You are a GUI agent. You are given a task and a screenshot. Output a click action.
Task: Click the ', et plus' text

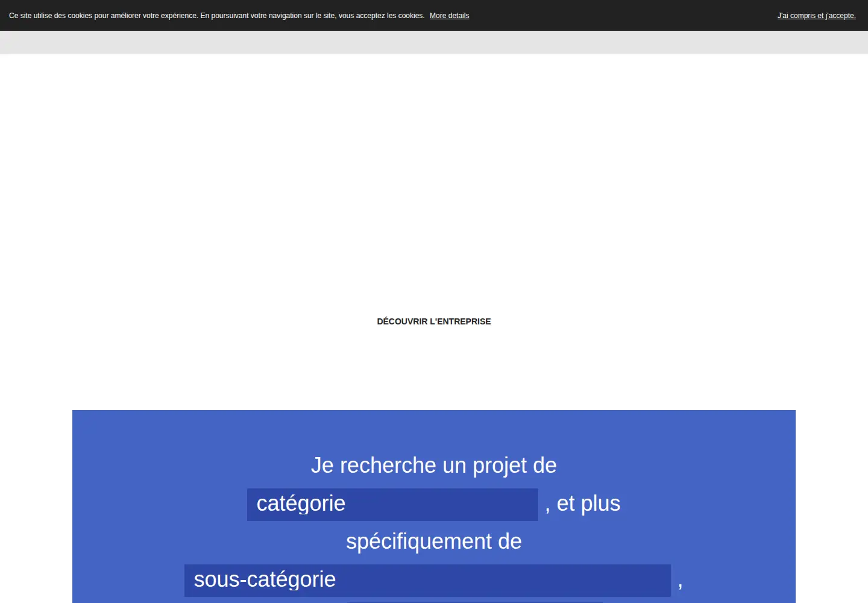582,504
